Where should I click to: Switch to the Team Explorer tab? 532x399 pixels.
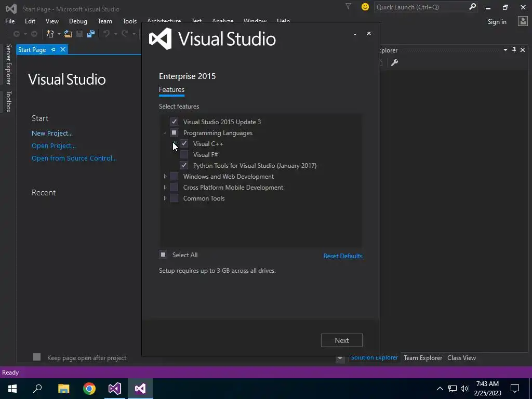(423, 357)
